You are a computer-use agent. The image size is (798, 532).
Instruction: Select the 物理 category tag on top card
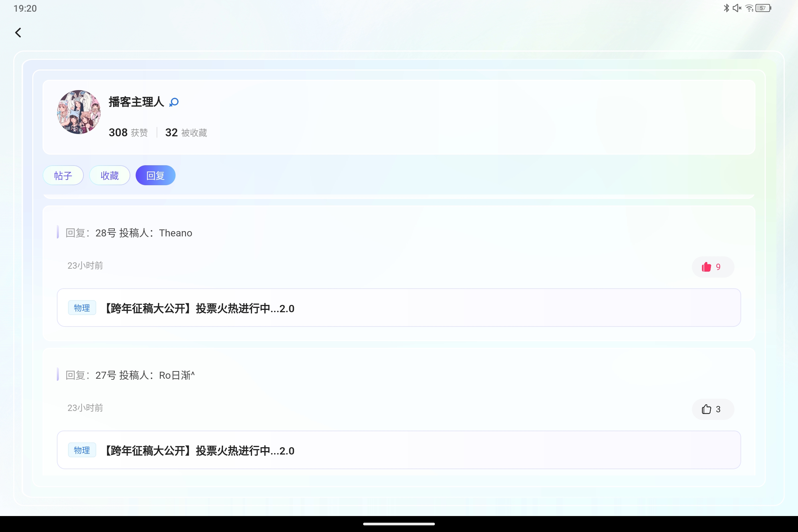pos(82,308)
